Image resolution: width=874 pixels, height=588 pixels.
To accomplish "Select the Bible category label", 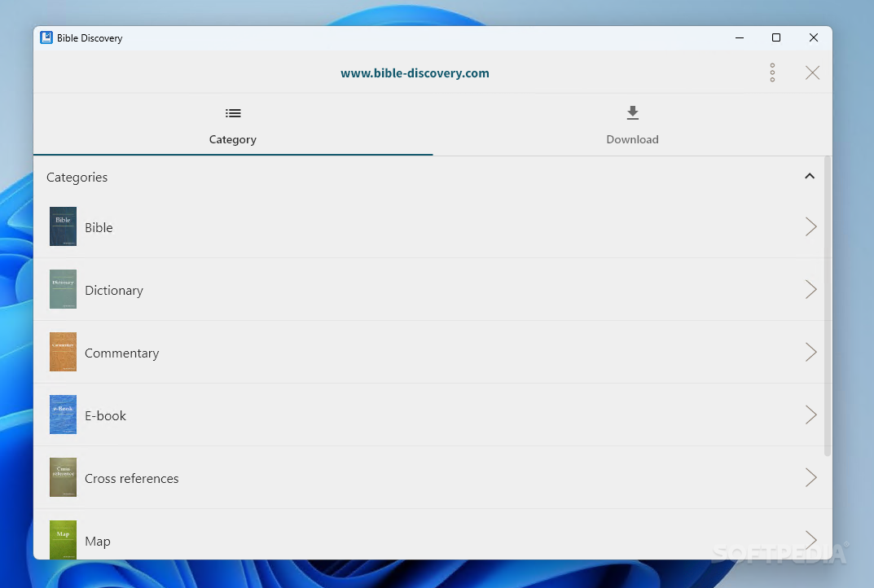I will coord(99,227).
